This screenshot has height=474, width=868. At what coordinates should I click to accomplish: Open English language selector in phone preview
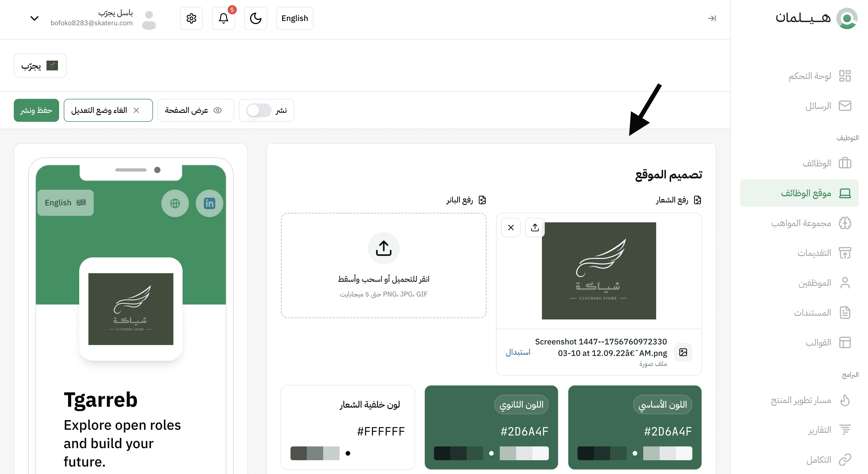[x=65, y=203]
